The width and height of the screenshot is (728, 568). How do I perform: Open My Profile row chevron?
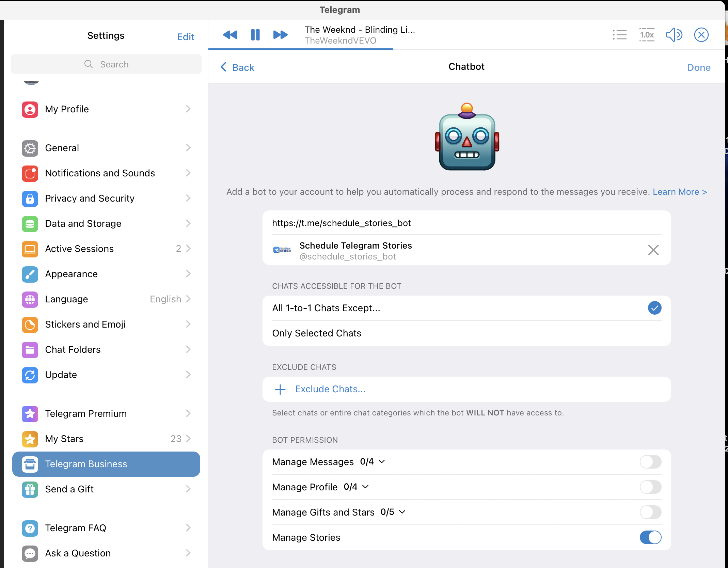pyautogui.click(x=188, y=109)
